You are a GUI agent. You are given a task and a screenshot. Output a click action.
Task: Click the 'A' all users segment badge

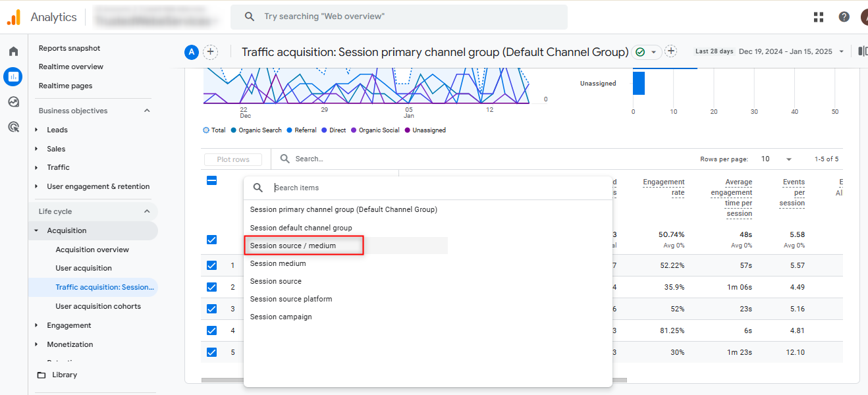click(192, 52)
